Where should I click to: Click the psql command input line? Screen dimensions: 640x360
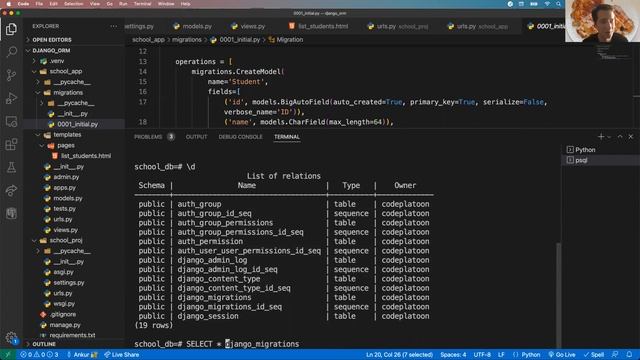coord(216,344)
